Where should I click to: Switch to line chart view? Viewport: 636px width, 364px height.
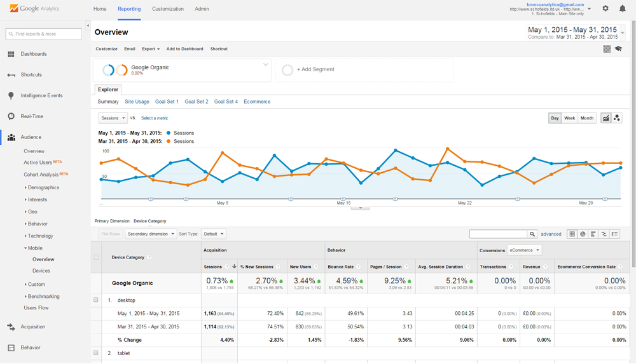point(605,118)
